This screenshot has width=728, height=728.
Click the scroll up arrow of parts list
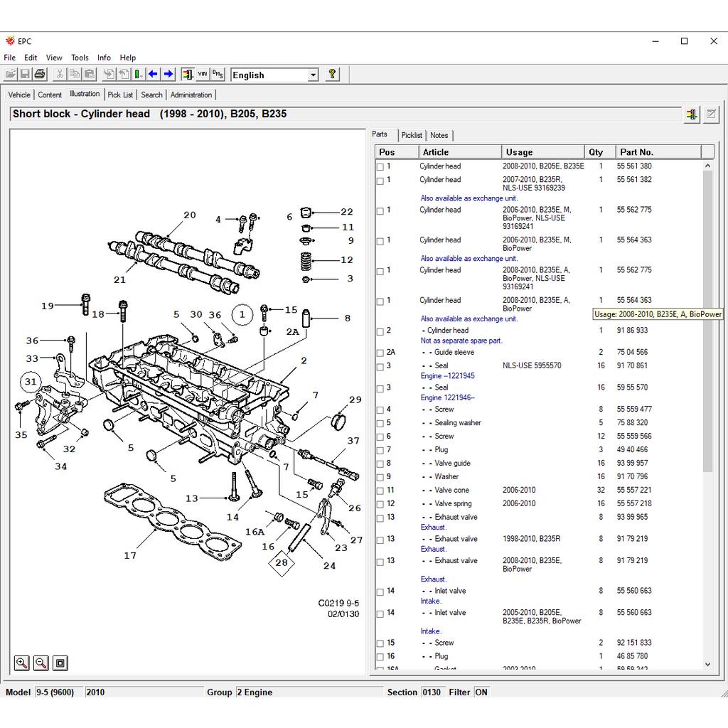[707, 166]
